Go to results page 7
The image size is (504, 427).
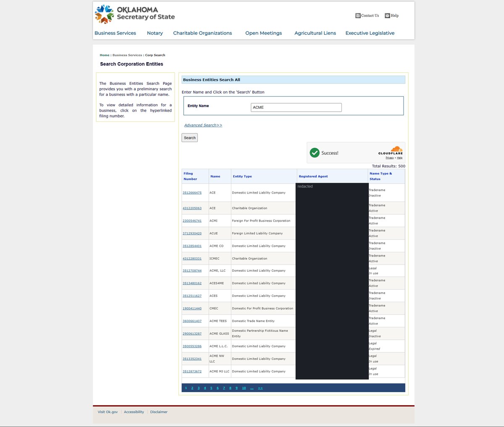224,388
